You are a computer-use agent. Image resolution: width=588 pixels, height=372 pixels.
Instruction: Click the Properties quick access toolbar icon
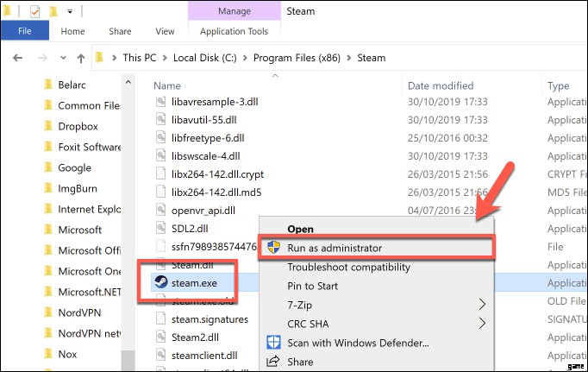point(34,13)
